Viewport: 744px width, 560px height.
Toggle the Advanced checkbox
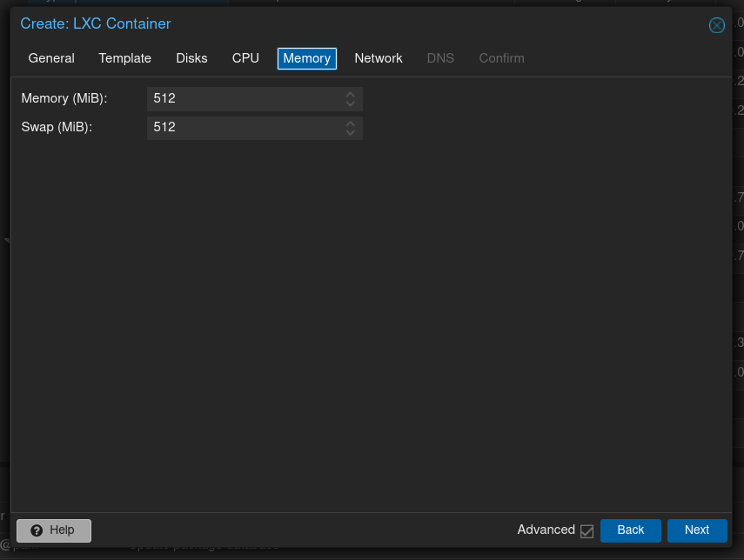click(x=586, y=530)
